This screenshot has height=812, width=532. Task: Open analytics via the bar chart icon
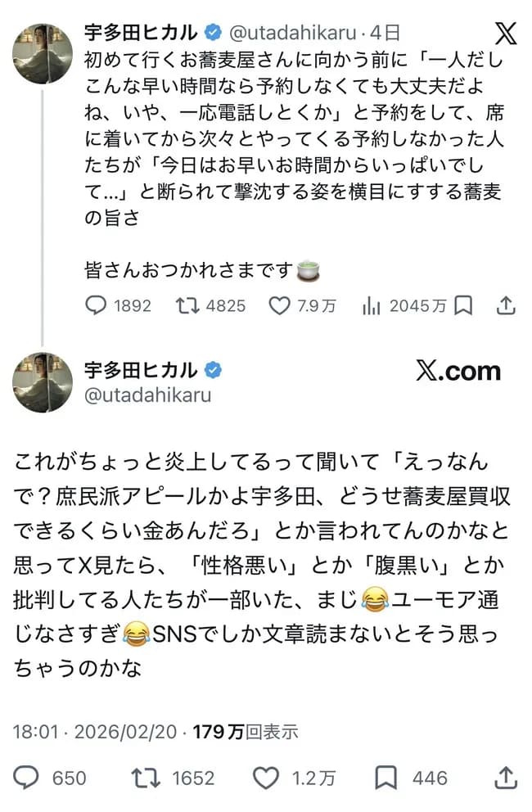tap(372, 306)
